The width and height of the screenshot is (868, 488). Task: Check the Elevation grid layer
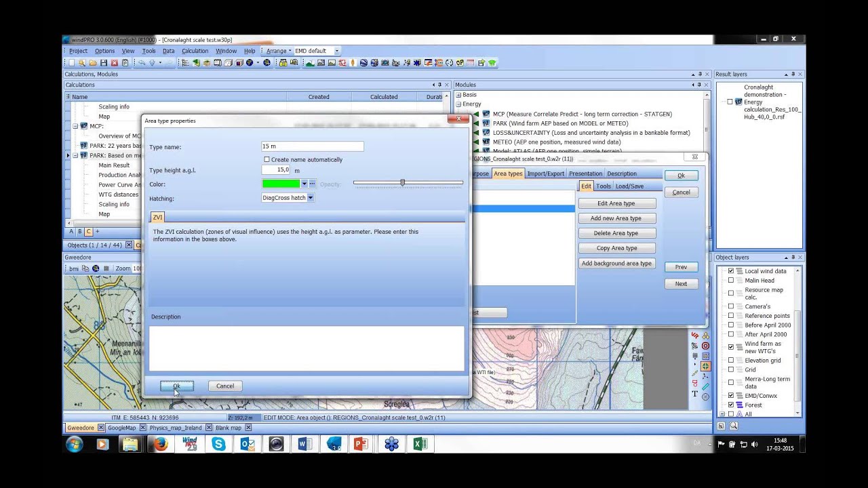tap(731, 361)
